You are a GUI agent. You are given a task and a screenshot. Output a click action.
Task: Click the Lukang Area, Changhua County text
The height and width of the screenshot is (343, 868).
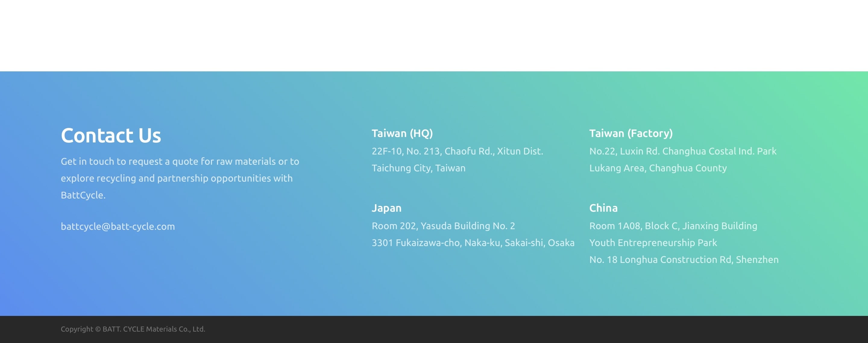pos(658,168)
